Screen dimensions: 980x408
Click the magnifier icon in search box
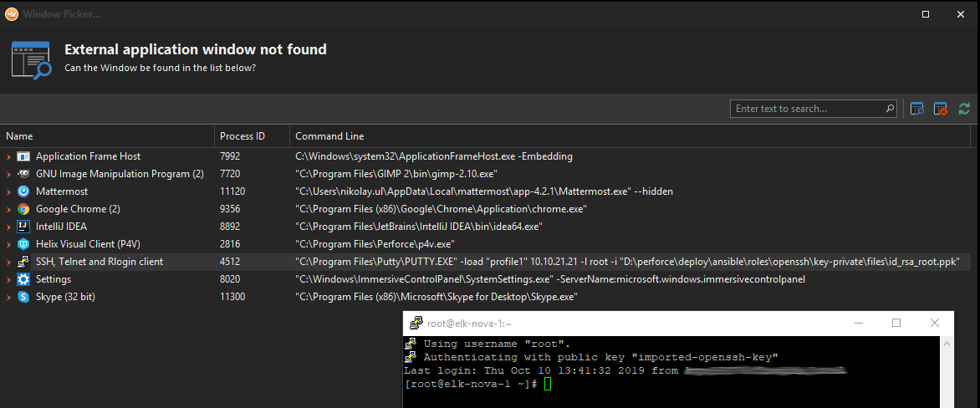pos(891,109)
